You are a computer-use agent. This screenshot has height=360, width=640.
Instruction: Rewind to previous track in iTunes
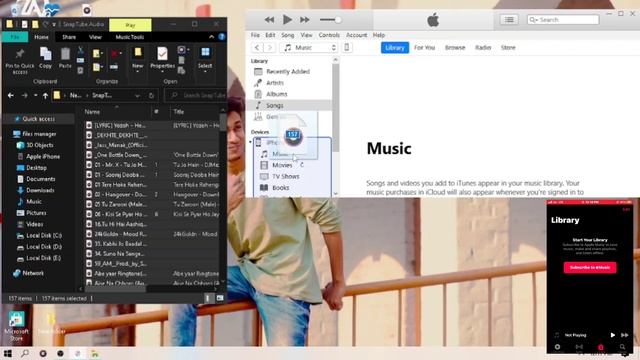[269, 20]
